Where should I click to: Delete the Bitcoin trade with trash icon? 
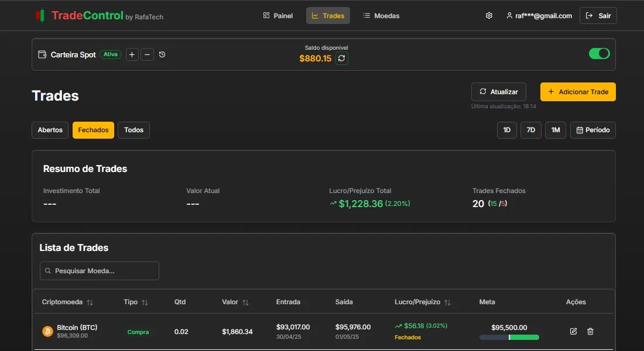(x=590, y=331)
